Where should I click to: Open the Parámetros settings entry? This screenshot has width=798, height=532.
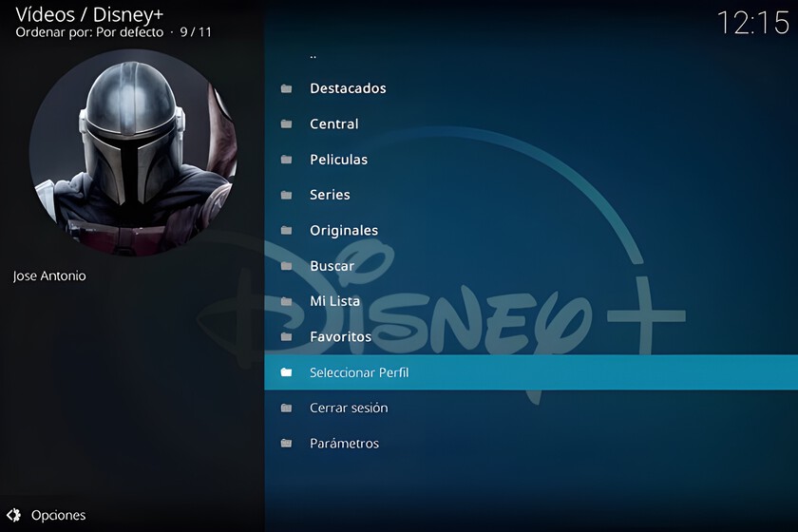(x=531, y=443)
